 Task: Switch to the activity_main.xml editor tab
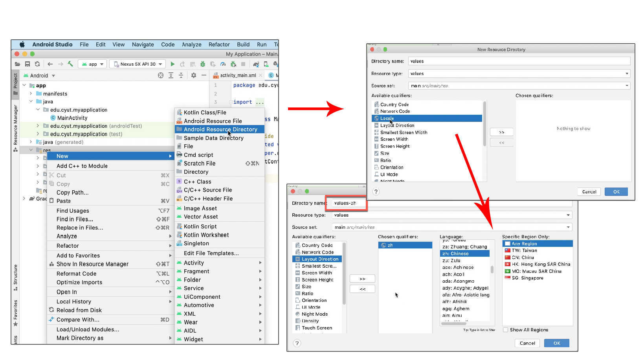point(238,75)
